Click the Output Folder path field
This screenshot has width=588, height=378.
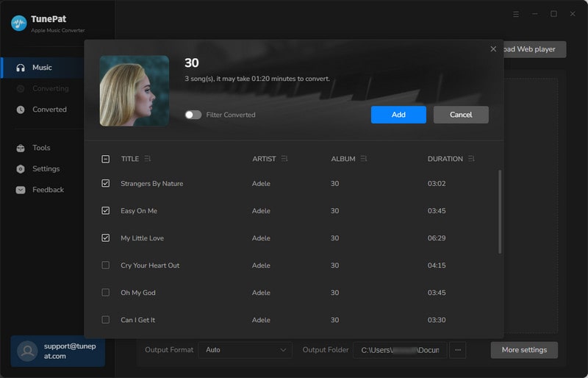(x=400, y=350)
